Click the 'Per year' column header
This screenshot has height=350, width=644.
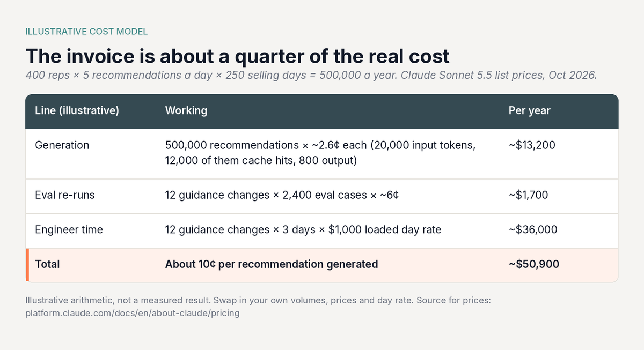click(530, 111)
